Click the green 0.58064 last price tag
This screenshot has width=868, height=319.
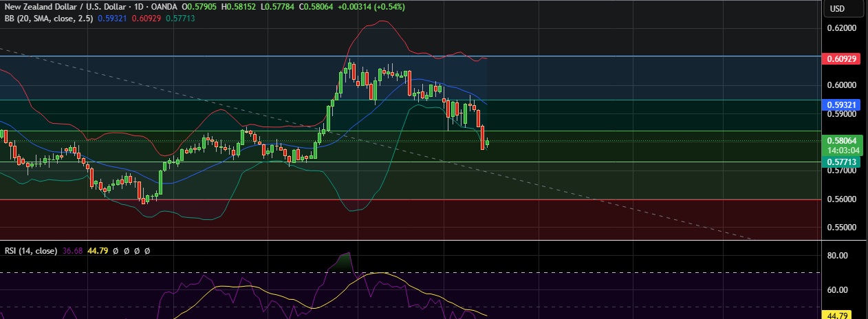[843, 140]
